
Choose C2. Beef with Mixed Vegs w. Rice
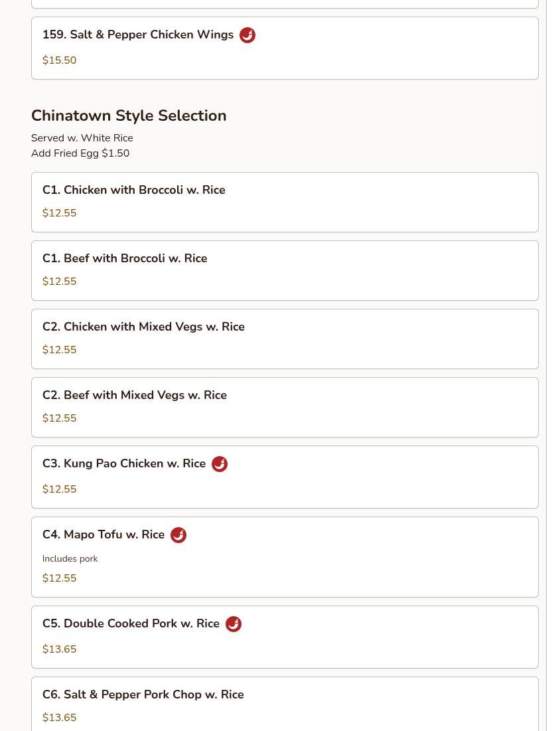[285, 408]
